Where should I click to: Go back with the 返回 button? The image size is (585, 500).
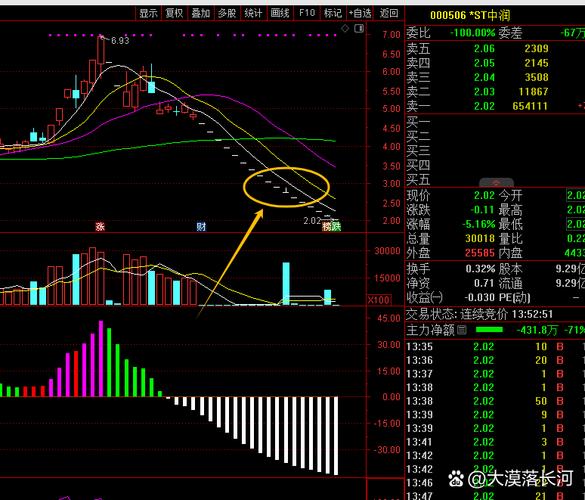click(389, 13)
